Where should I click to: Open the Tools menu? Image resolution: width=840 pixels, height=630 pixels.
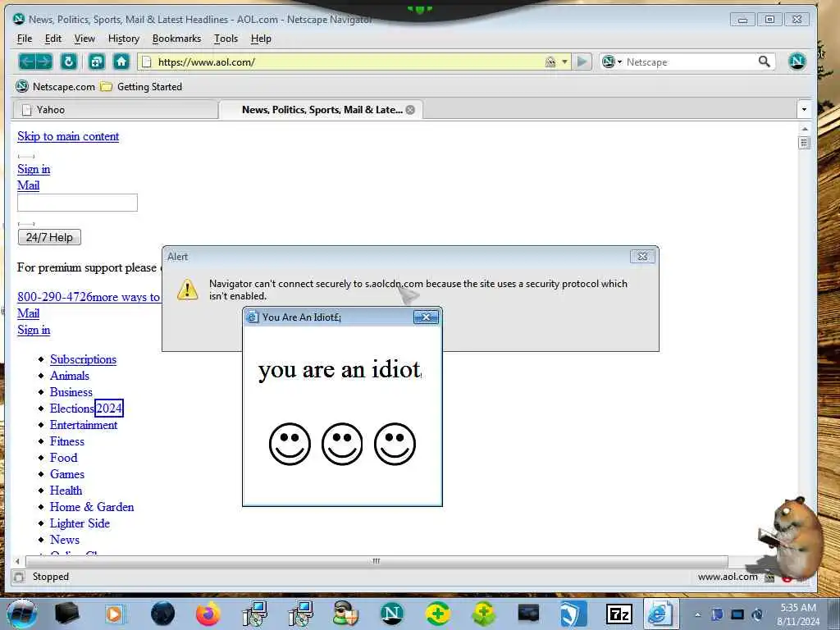tap(226, 39)
